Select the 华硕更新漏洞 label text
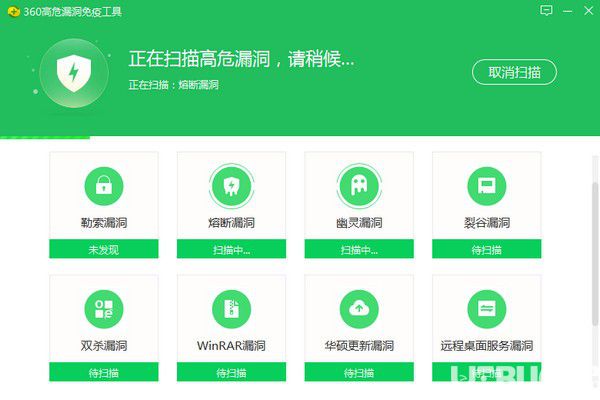The image size is (600, 400). pyautogui.click(x=359, y=346)
